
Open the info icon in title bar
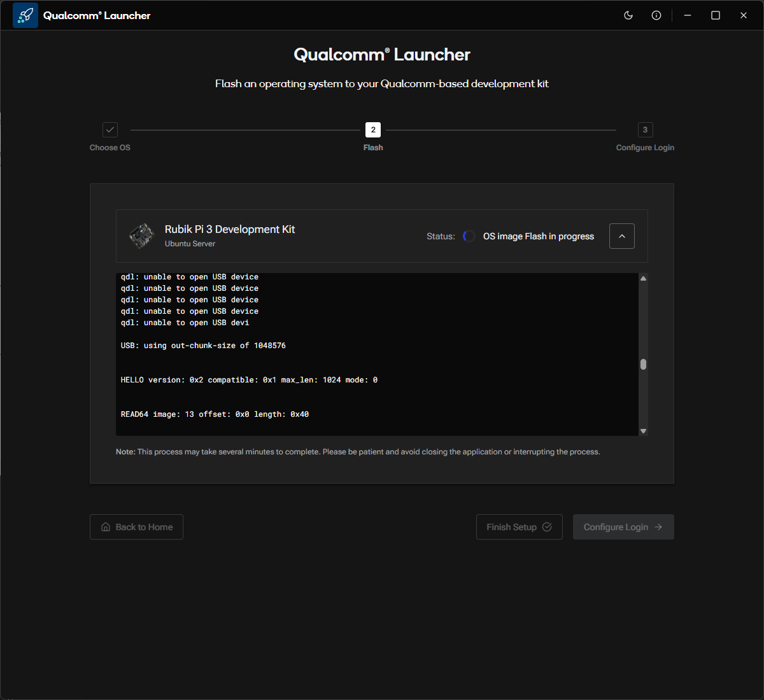656,15
